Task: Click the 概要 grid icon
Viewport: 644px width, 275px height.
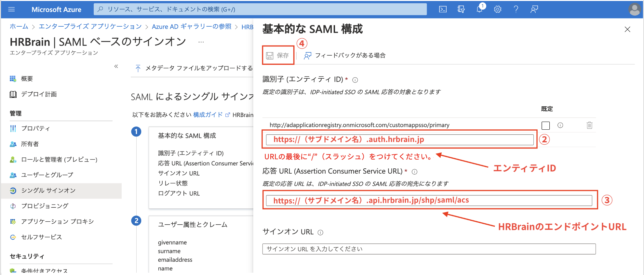Action: click(x=13, y=79)
